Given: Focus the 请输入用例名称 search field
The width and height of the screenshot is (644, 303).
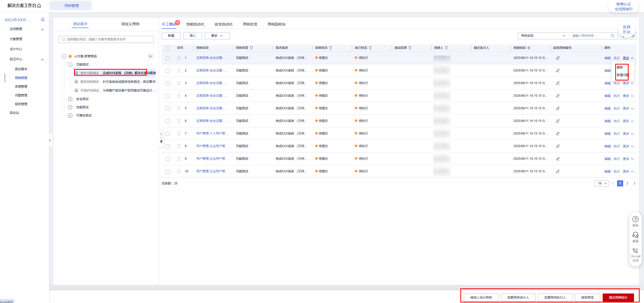Looking at the screenshot, I should [591, 36].
